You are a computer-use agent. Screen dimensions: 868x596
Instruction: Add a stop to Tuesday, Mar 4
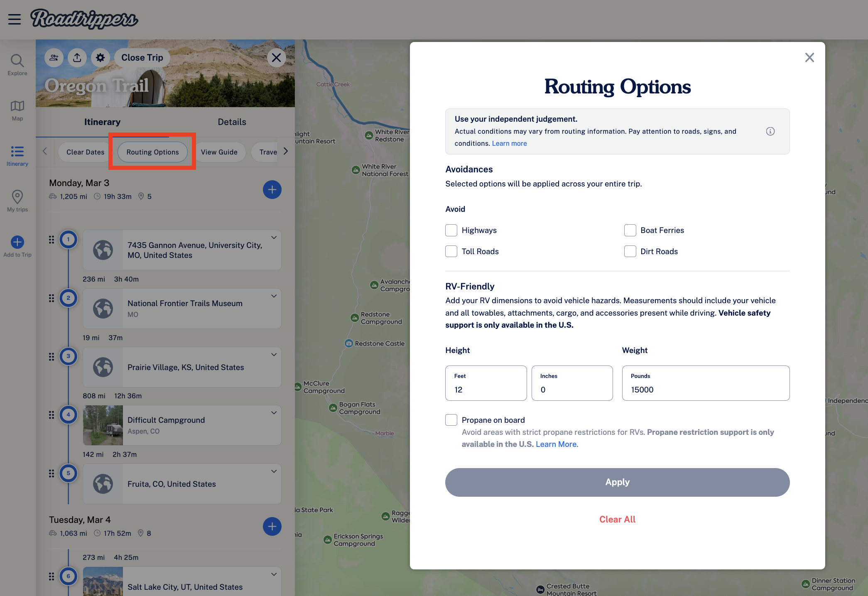(272, 527)
